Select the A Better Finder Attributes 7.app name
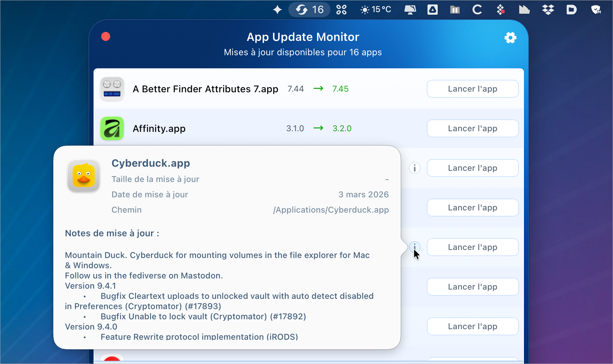Viewport: 613px width, 364px height. pyautogui.click(x=205, y=89)
